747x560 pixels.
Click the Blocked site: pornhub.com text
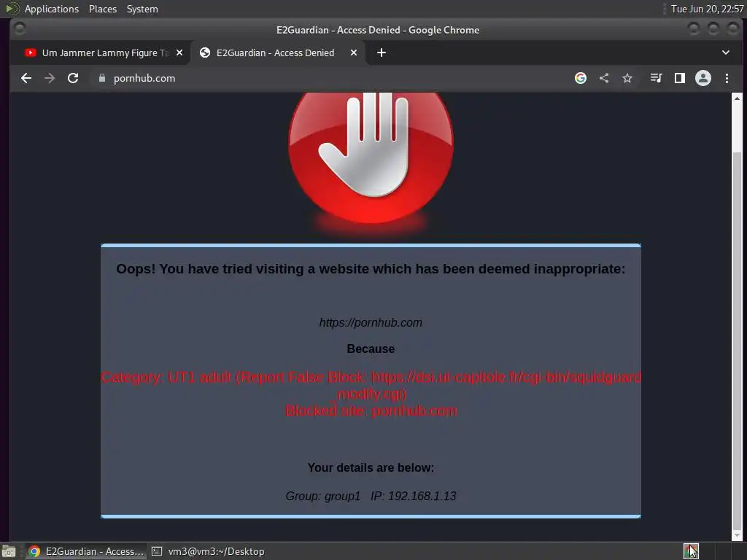pyautogui.click(x=371, y=411)
